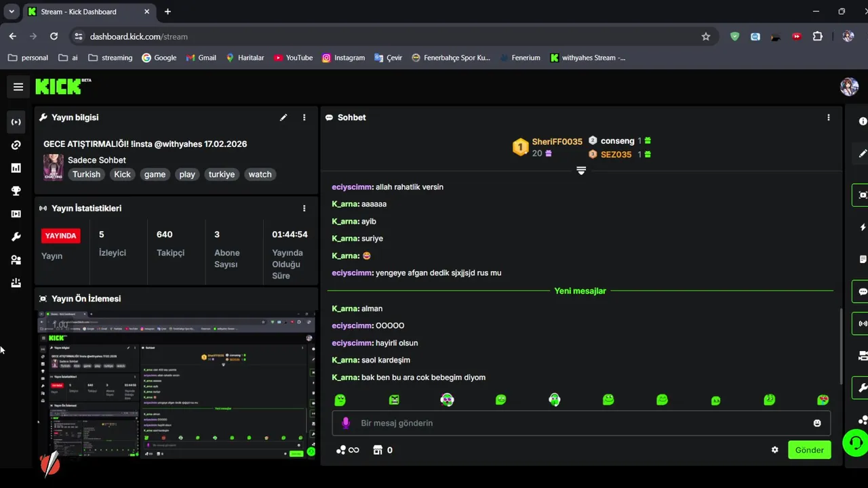Click the message input field
This screenshot has height=488, width=868.
[581, 423]
